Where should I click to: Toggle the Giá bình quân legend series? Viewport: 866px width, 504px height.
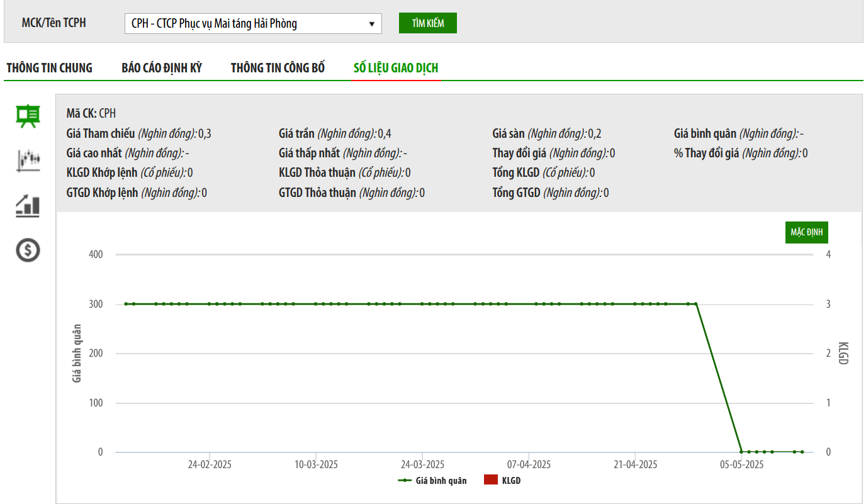click(433, 481)
